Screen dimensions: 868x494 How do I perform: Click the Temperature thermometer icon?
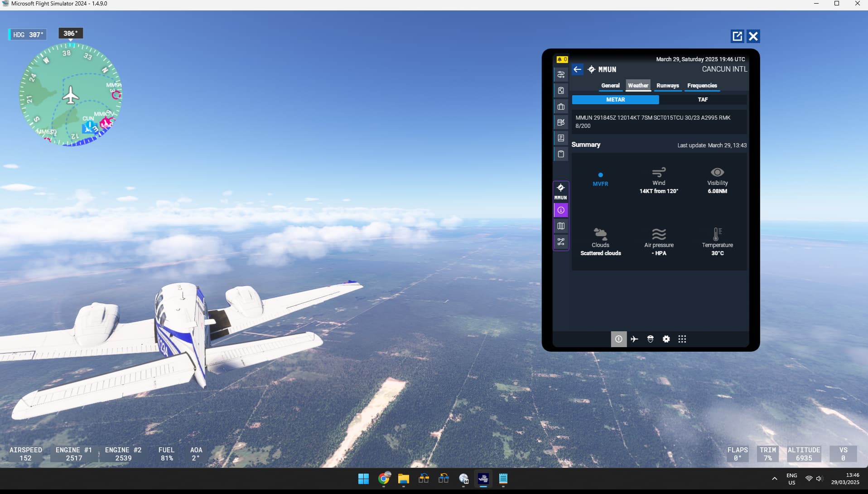click(x=717, y=234)
